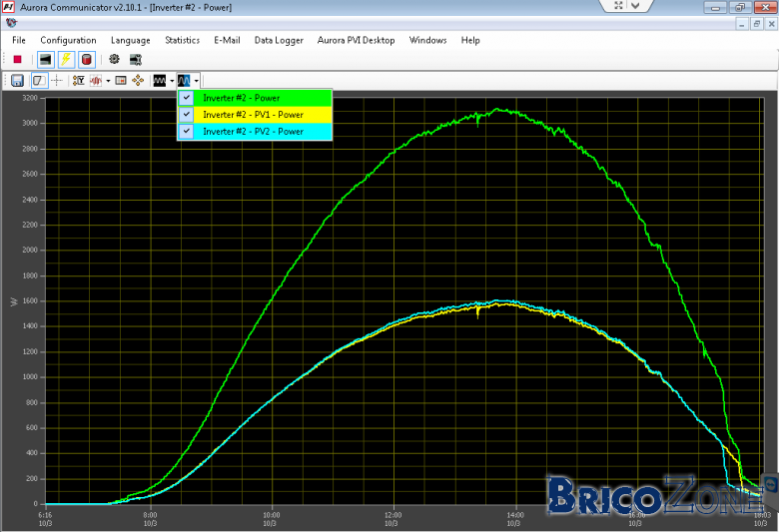Click the yellow lightning bolt power icon
779x532 pixels.
click(66, 60)
